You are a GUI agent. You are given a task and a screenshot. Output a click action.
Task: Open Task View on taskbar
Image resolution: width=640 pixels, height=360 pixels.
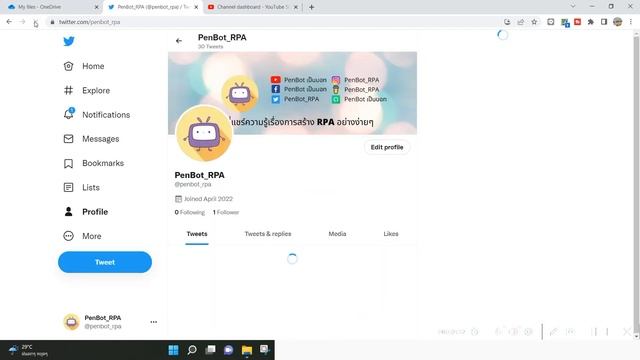click(x=210, y=350)
